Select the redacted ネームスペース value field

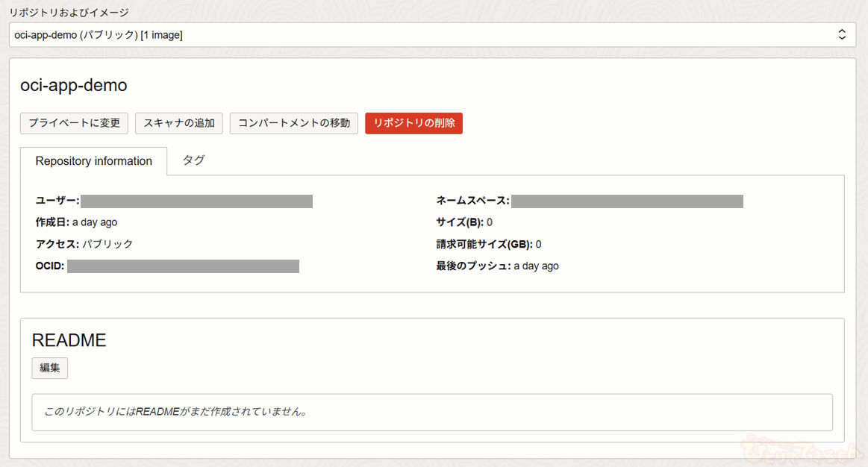coord(627,201)
